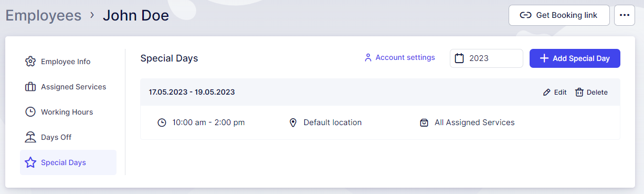Screen dimensions: 644x194
Task: Open the 2023 year picker
Action: click(487, 58)
